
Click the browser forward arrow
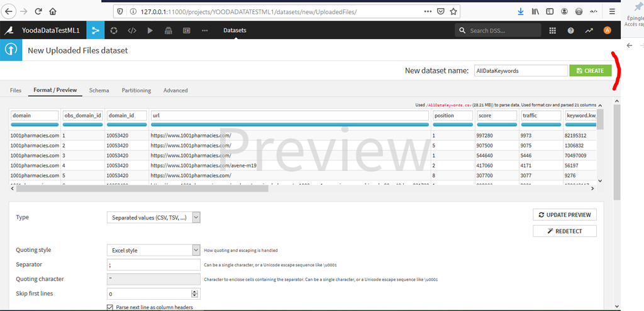tap(24, 12)
